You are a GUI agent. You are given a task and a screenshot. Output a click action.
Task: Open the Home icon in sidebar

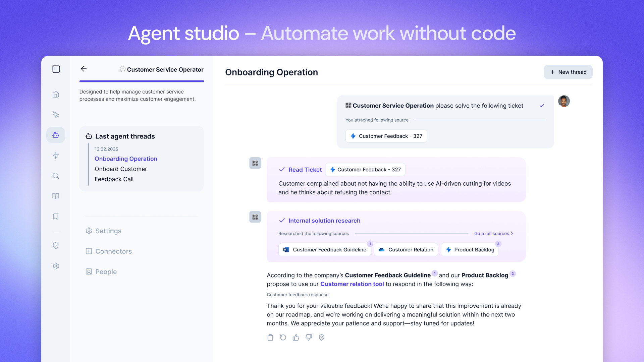point(56,94)
